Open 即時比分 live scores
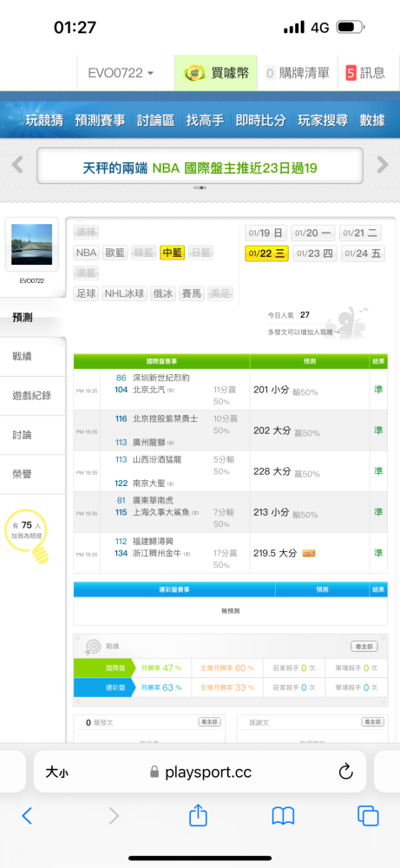The width and height of the screenshot is (400, 868). tap(261, 120)
